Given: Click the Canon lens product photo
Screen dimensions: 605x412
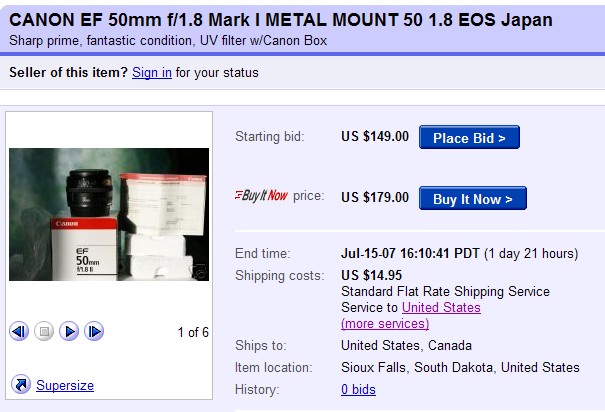Looking at the screenshot, I should (x=108, y=214).
